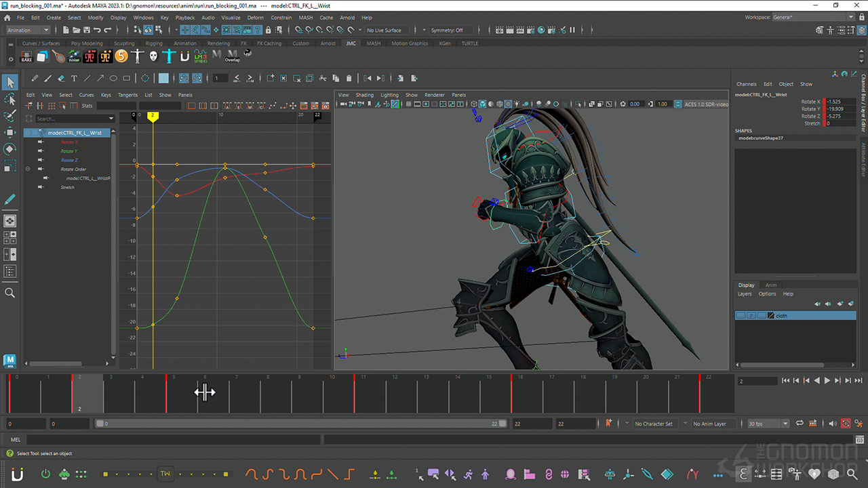868x488 pixels.
Task: Click the Overlap shelf icon
Action: [x=233, y=56]
